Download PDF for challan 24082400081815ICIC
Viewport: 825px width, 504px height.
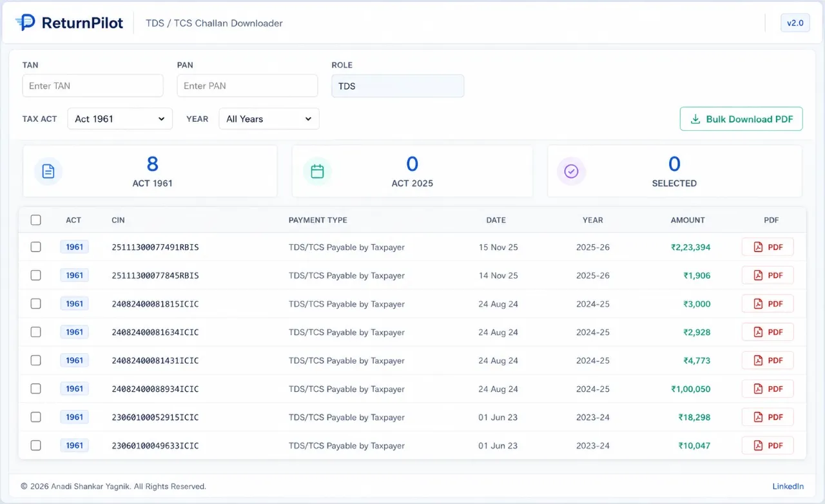click(x=768, y=304)
